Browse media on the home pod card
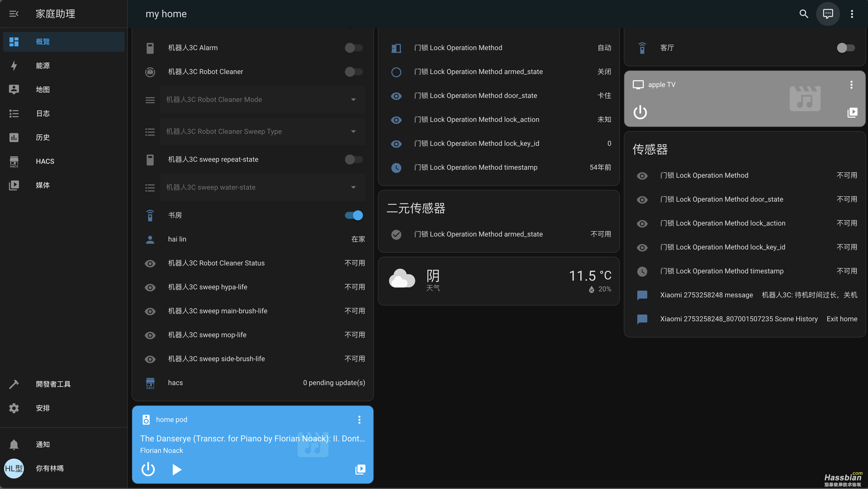The image size is (868, 489). 360,470
